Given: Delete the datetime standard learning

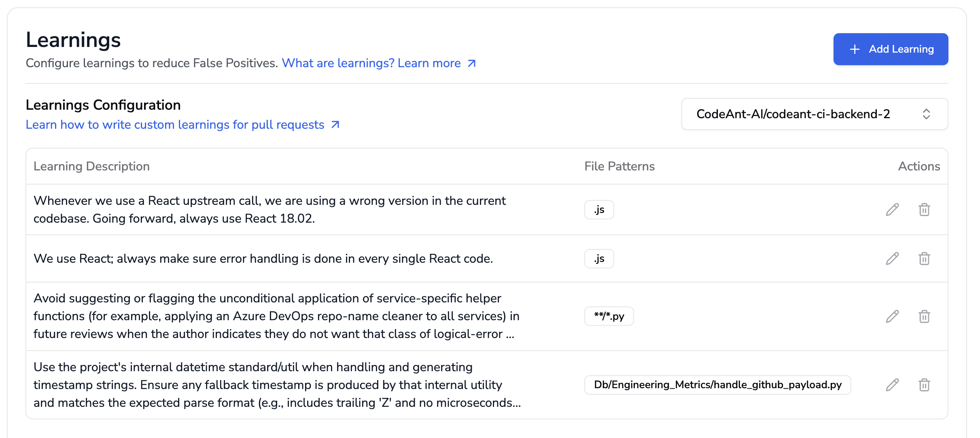Looking at the screenshot, I should [924, 385].
